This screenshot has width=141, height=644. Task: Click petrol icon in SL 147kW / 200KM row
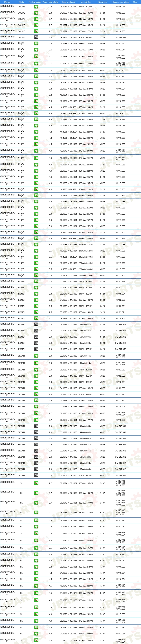point(36,541)
